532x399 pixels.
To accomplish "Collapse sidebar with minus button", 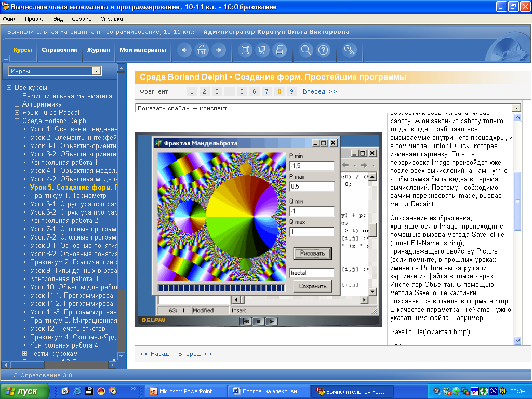I will tap(5, 59).
